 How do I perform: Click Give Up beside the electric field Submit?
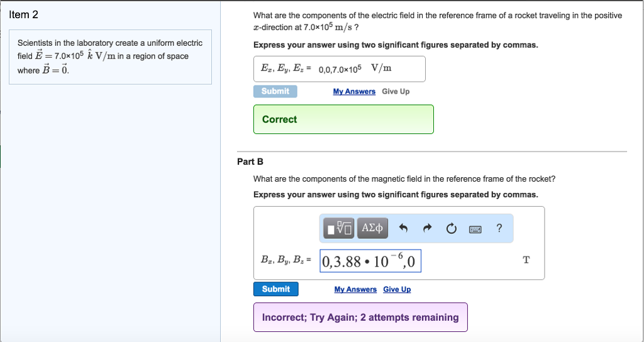(x=396, y=91)
